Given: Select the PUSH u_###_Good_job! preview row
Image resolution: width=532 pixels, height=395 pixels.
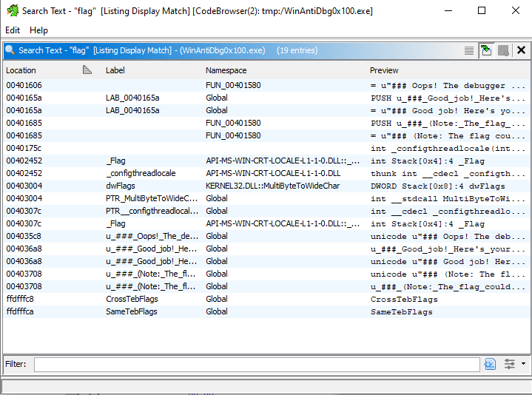Looking at the screenshot, I should click(266, 98).
